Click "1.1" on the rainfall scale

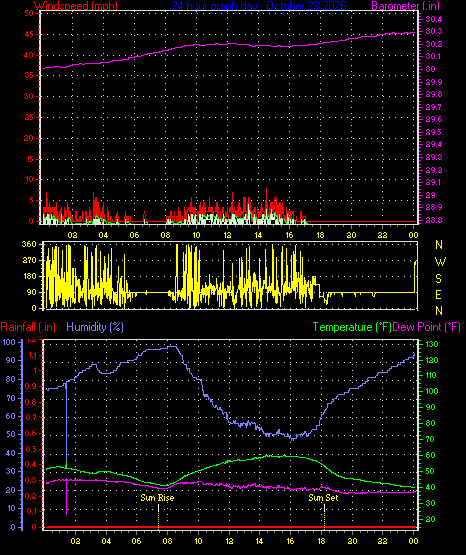[x=31, y=355]
